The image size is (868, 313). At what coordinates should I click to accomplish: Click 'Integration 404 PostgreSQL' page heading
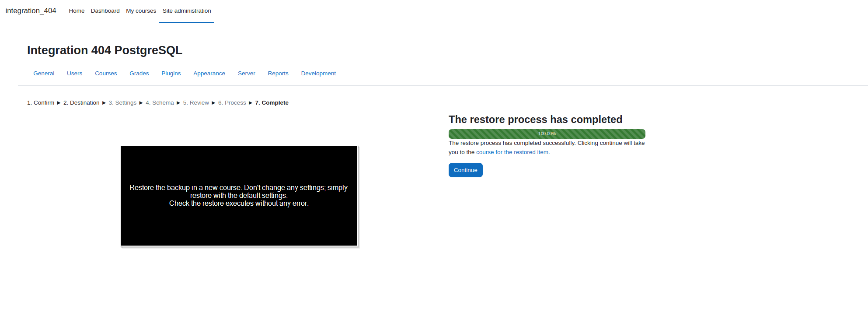tap(105, 50)
